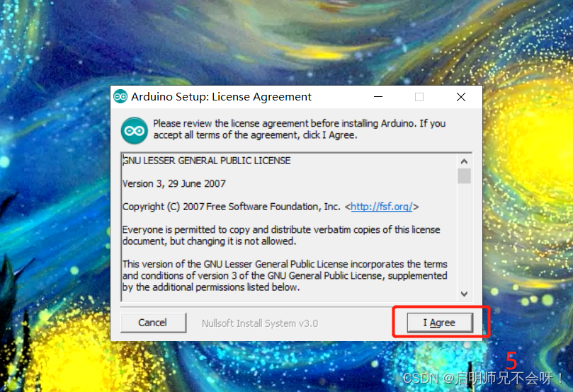Image resolution: width=573 pixels, height=392 pixels.
Task: Click the disabled maximize box icon
Action: (419, 97)
